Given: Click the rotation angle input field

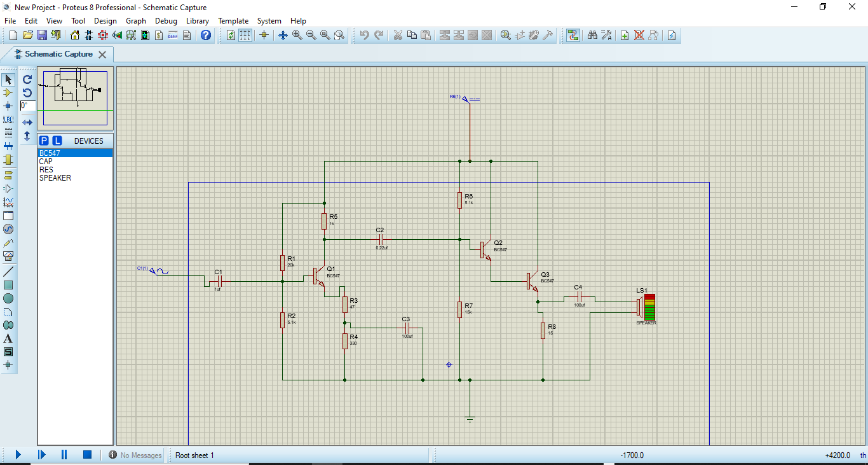Looking at the screenshot, I should tap(27, 106).
